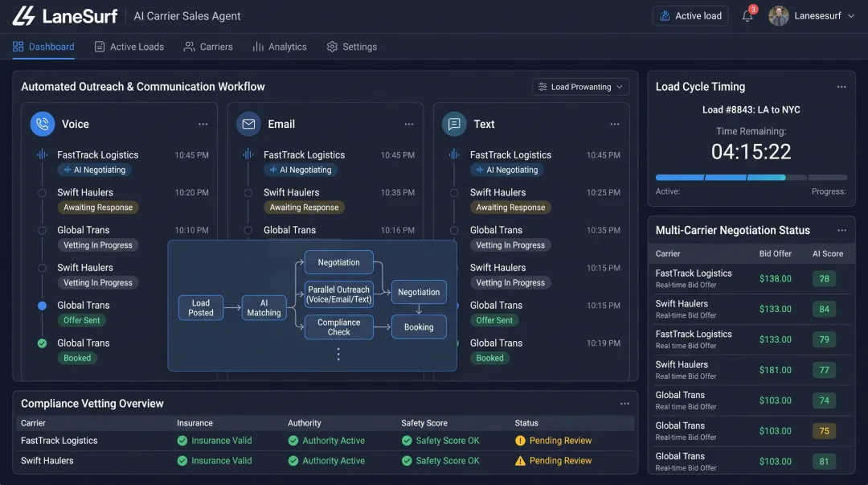Click the Awaiting Response badge in the Email column
868x485 pixels.
coord(304,208)
